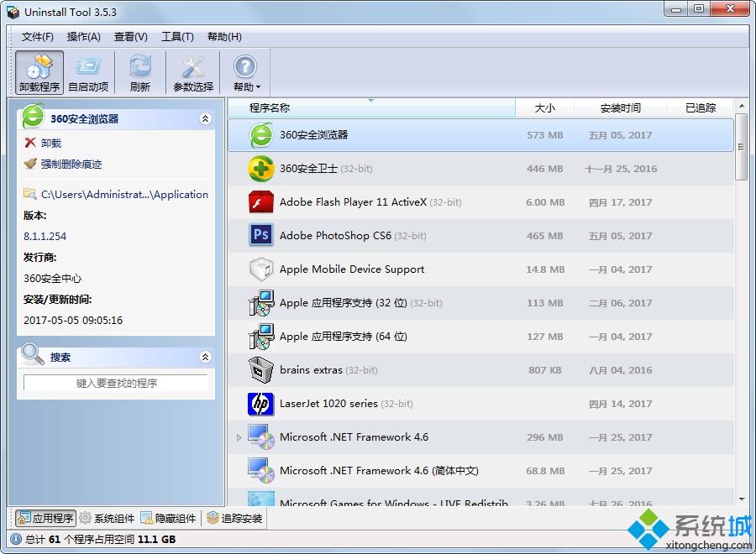This screenshot has height=554, width=756.
Task: Click the 十一月 25, 2016 date cell
Action: pyautogui.click(x=621, y=169)
